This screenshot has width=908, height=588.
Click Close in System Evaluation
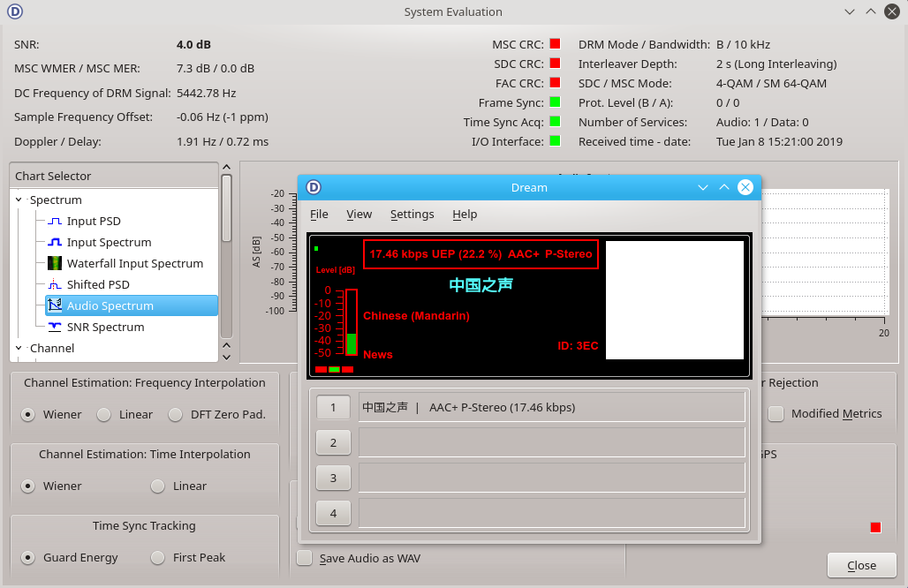pyautogui.click(x=862, y=565)
